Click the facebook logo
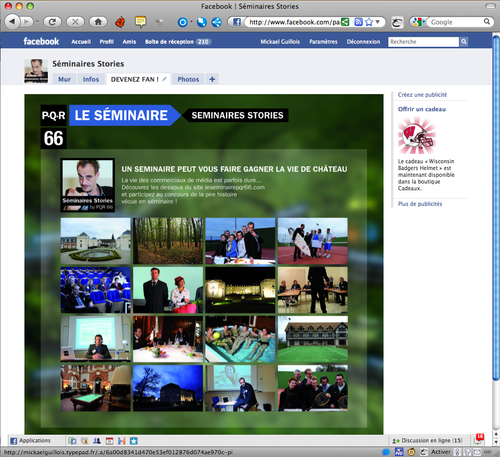 pyautogui.click(x=41, y=41)
